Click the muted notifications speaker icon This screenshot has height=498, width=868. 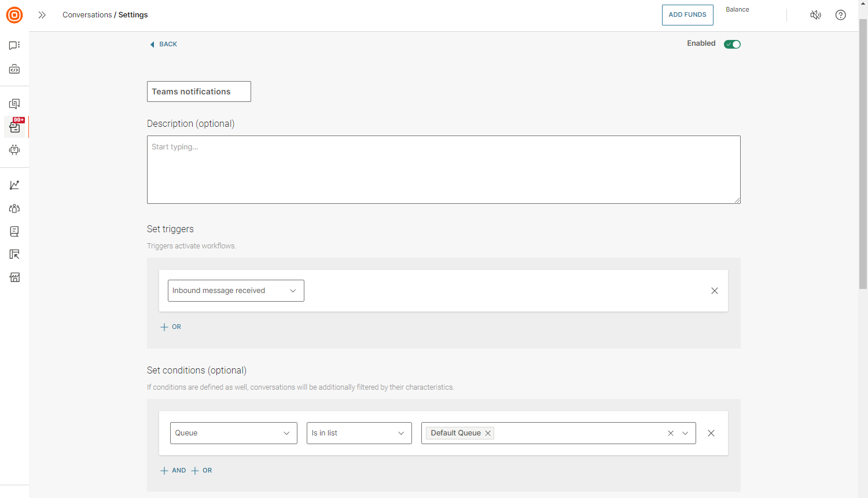(x=815, y=15)
